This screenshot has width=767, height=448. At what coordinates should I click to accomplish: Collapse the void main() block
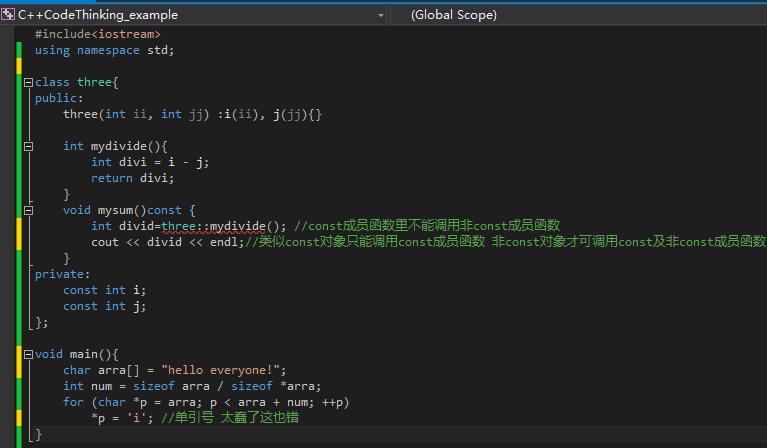(28, 354)
